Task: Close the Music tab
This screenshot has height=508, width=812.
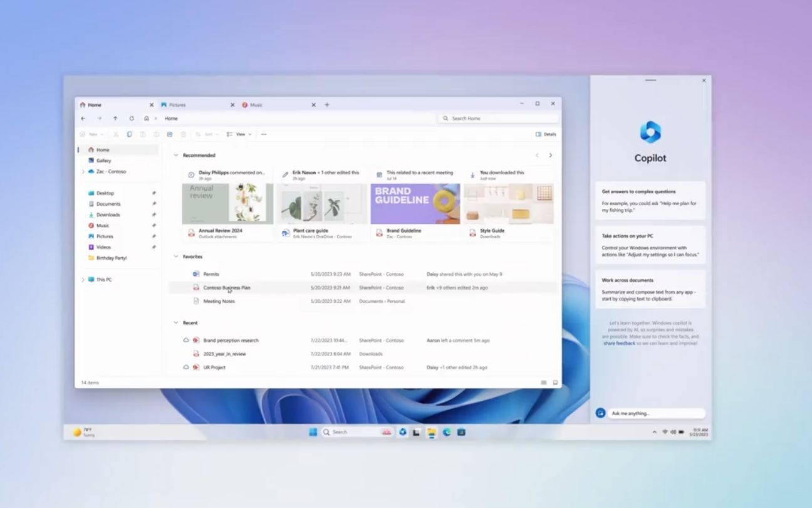Action: (x=313, y=105)
